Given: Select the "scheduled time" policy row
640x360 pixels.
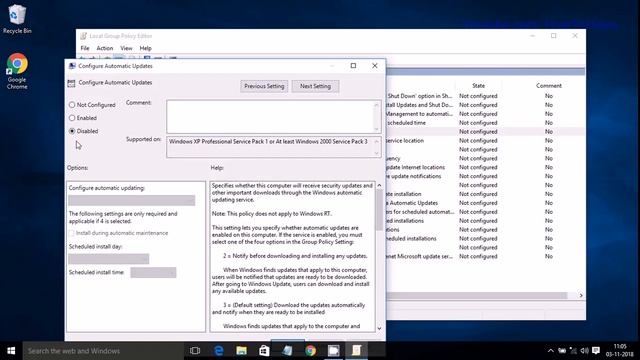Looking at the screenshot, I should tap(485, 123).
